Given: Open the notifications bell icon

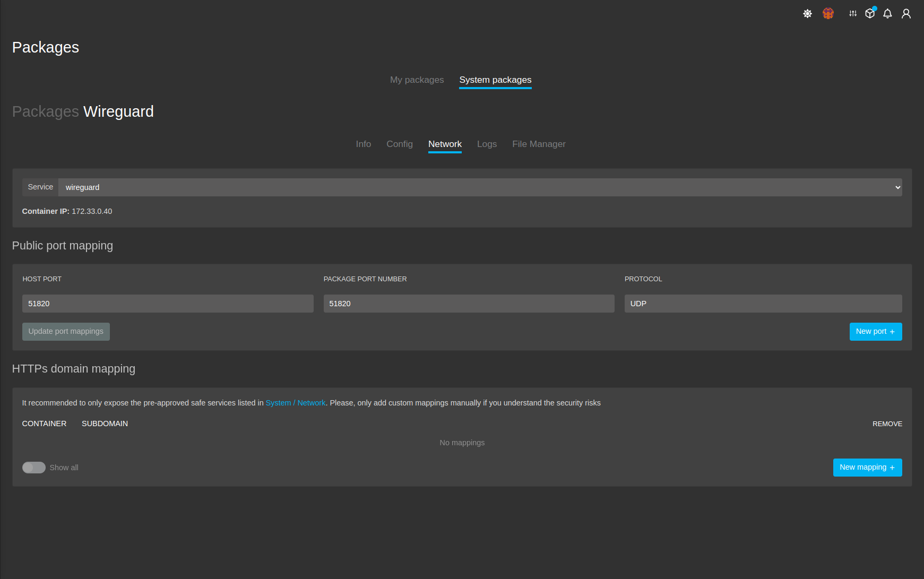Looking at the screenshot, I should point(887,13).
